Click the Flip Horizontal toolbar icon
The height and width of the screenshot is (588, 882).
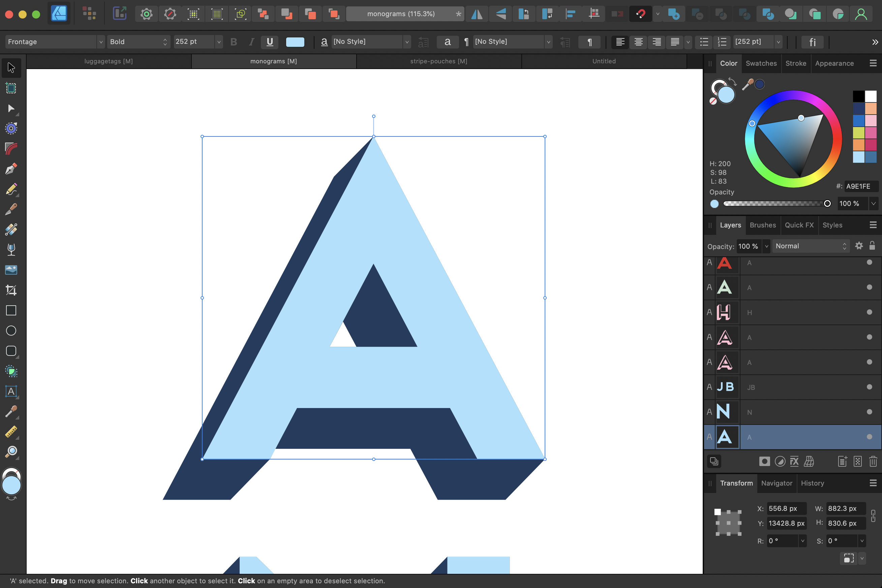(477, 14)
